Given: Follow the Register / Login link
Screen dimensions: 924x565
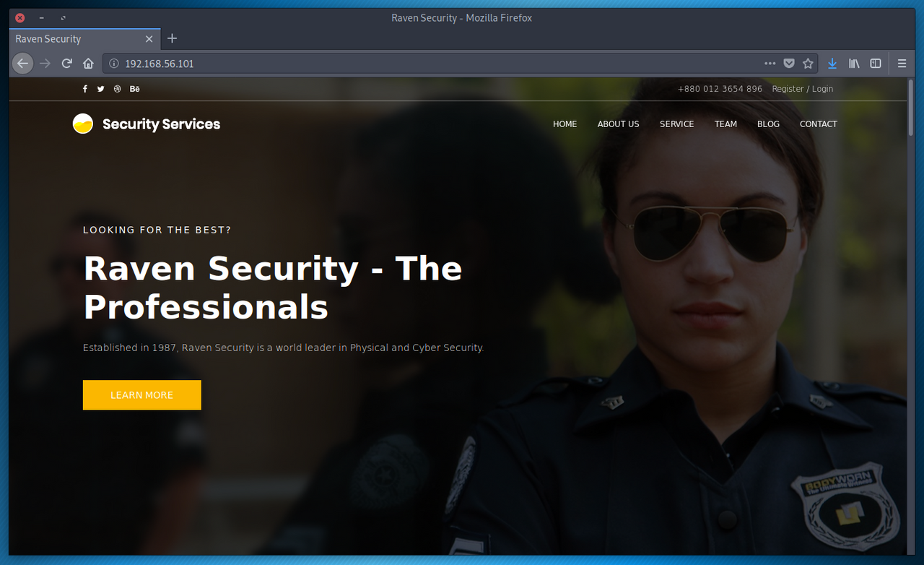Looking at the screenshot, I should [x=802, y=89].
